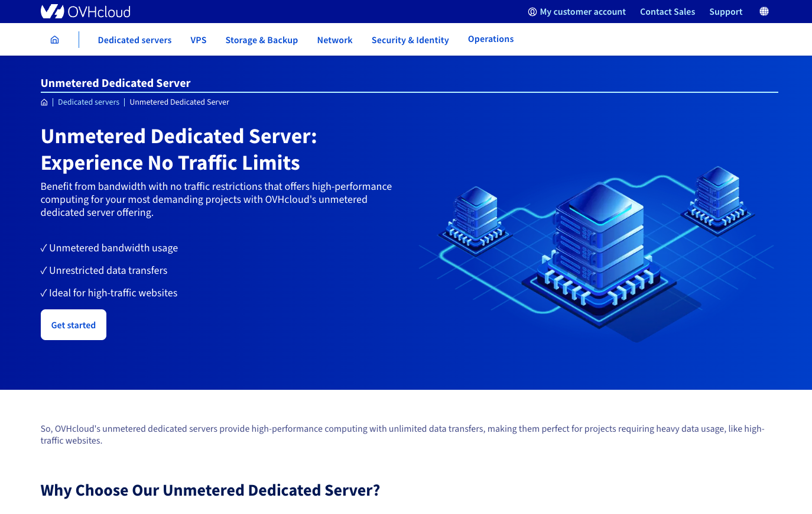
Task: Open the language selector globe icon
Action: 764,11
